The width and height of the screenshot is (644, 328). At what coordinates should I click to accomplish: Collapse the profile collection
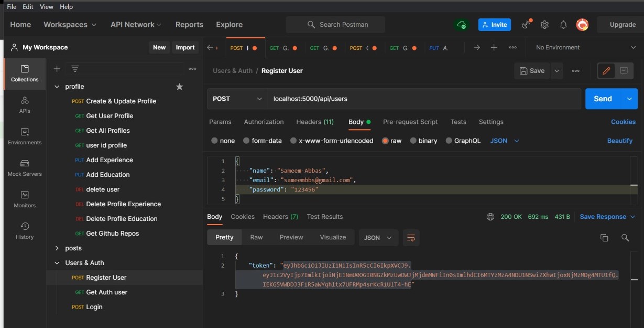(57, 87)
